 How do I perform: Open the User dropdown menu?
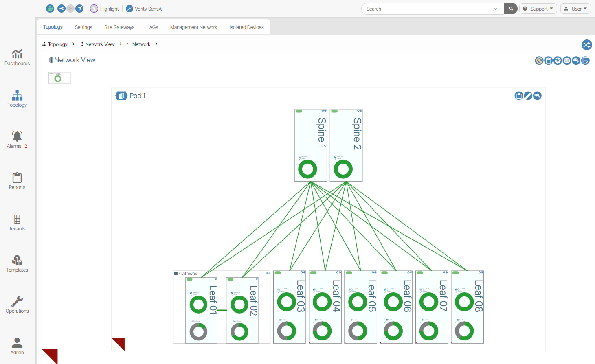(x=575, y=9)
